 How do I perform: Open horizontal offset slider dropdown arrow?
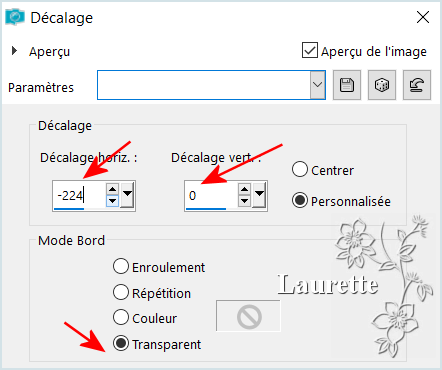tap(127, 195)
